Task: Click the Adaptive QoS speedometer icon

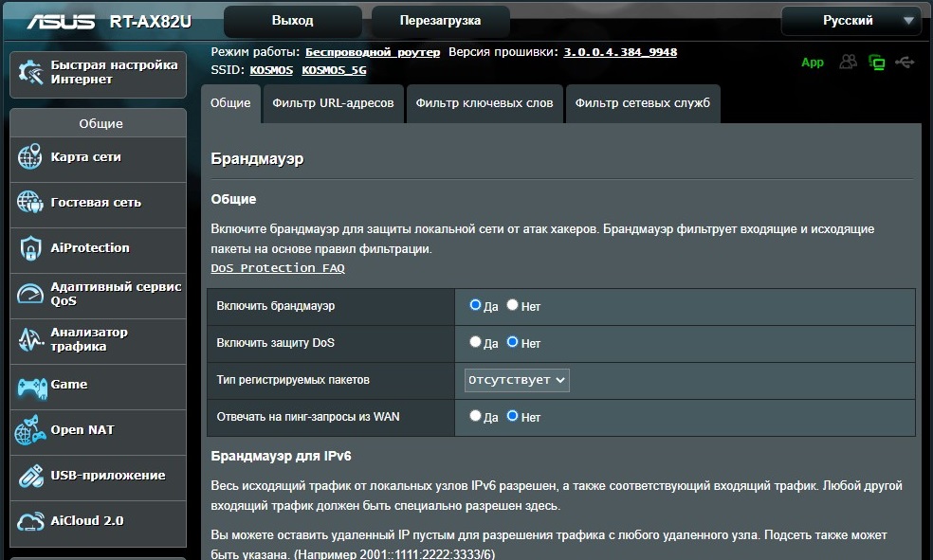Action: point(29,294)
